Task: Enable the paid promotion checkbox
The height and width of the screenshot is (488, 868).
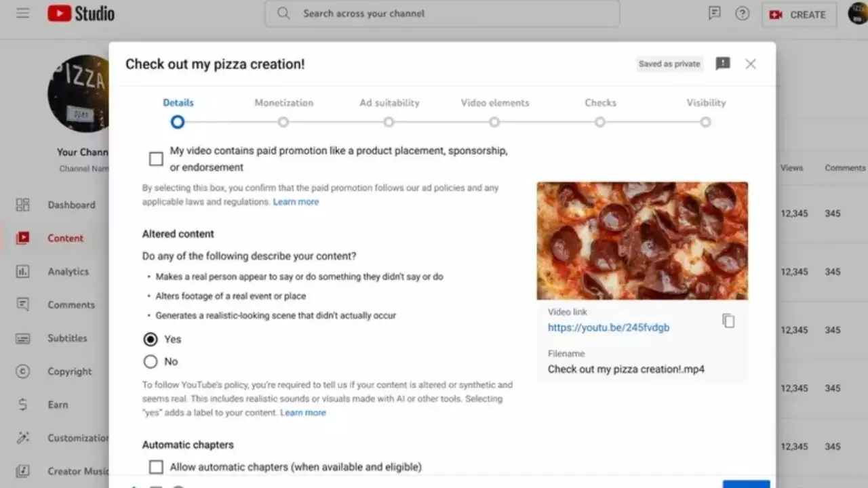Action: (x=156, y=159)
